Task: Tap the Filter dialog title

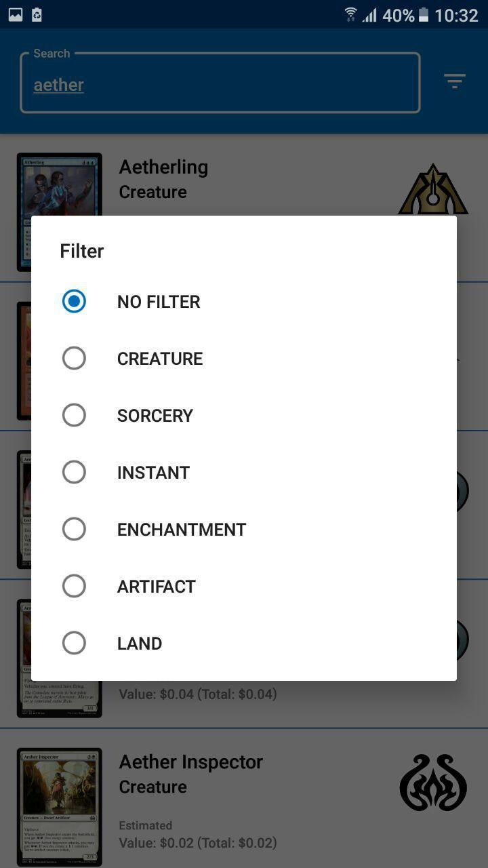Action: point(82,251)
